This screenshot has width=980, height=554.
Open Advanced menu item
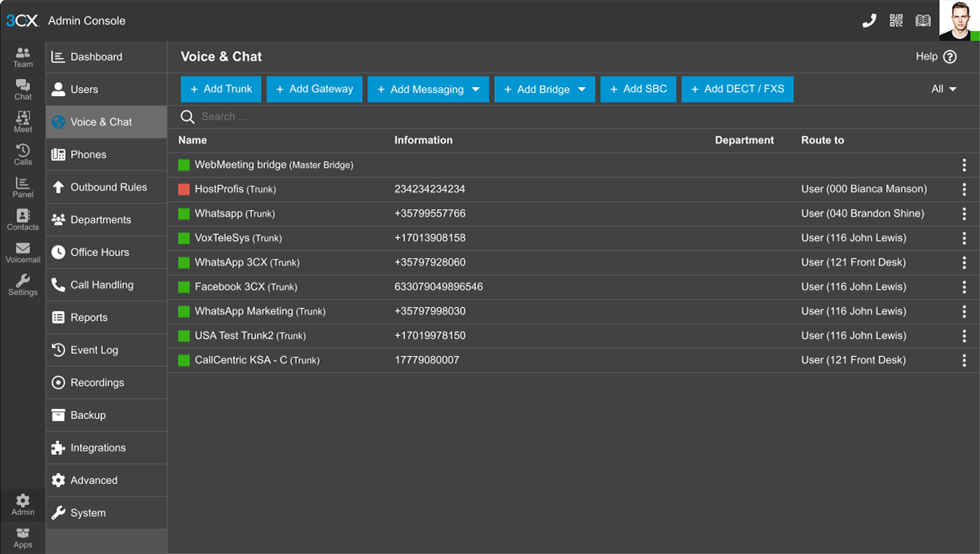point(106,481)
